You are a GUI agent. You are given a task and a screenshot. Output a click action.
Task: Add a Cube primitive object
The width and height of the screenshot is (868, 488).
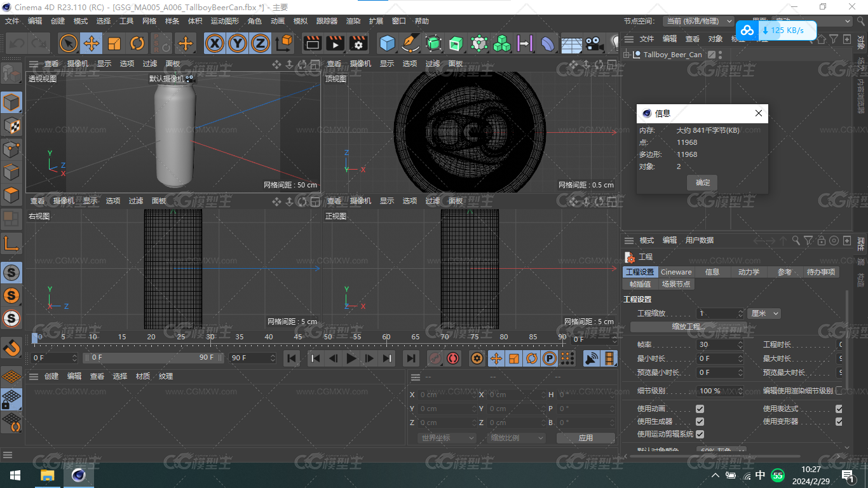388,43
